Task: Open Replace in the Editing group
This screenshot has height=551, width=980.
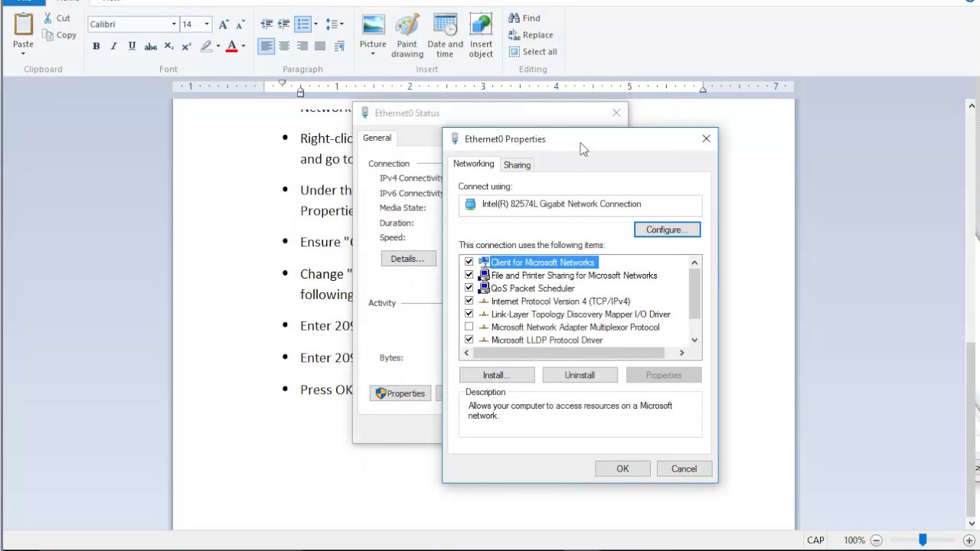Action: click(531, 34)
